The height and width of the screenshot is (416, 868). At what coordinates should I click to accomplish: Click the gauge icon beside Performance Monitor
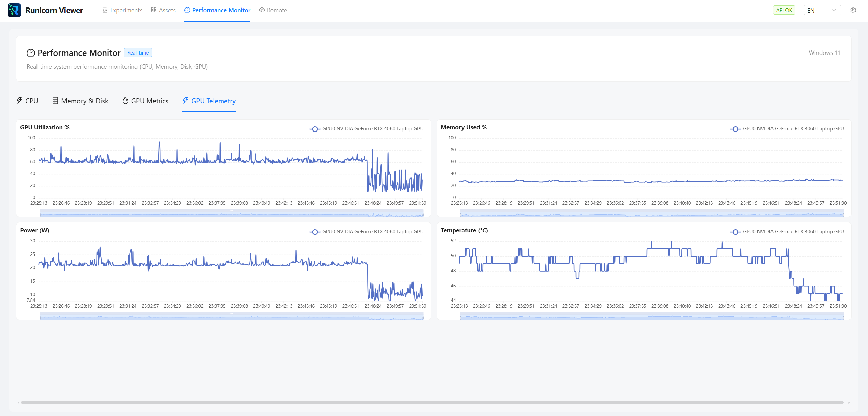point(187,10)
